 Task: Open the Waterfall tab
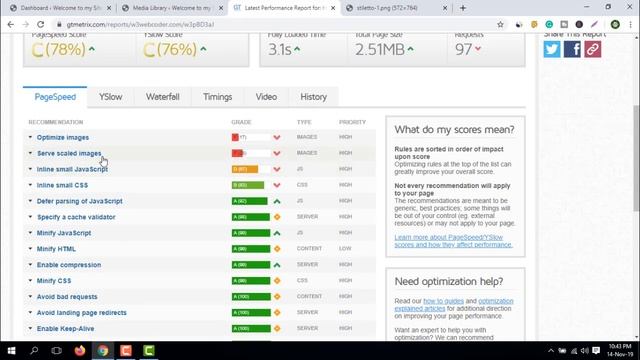[162, 97]
